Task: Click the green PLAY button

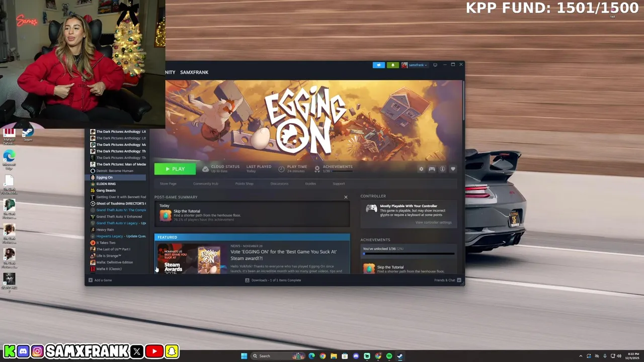Action: 175,169
